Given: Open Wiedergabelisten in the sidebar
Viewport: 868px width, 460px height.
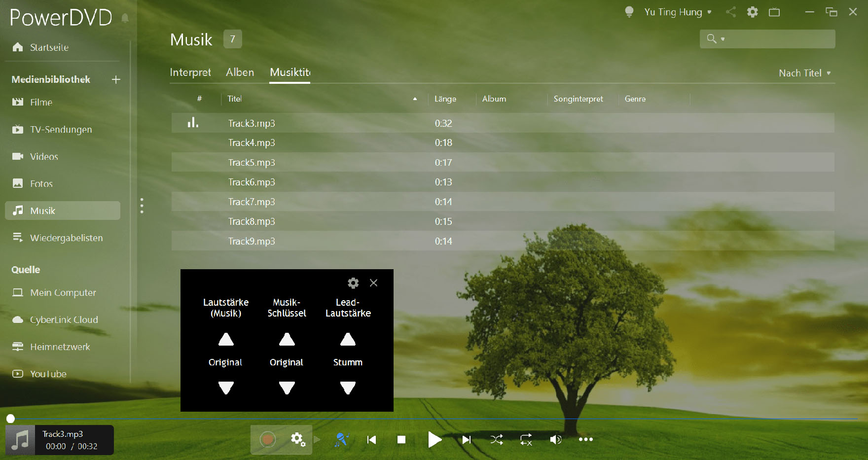Looking at the screenshot, I should click(66, 238).
